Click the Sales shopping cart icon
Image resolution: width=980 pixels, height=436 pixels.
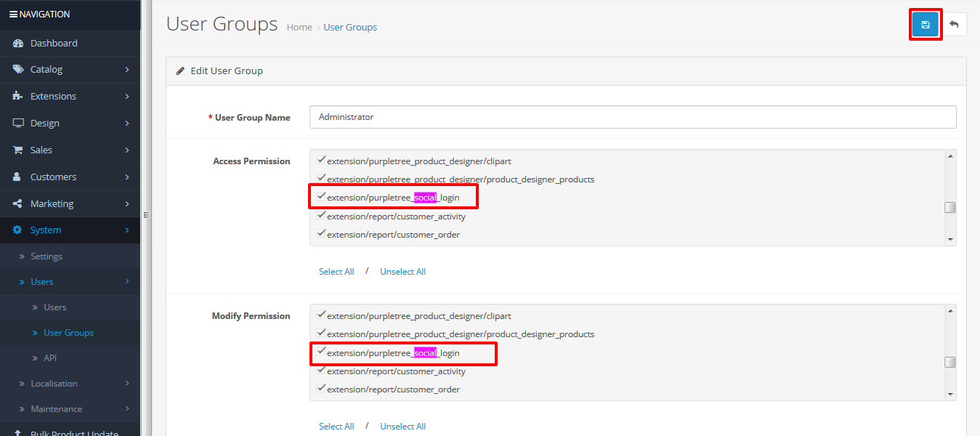point(18,150)
